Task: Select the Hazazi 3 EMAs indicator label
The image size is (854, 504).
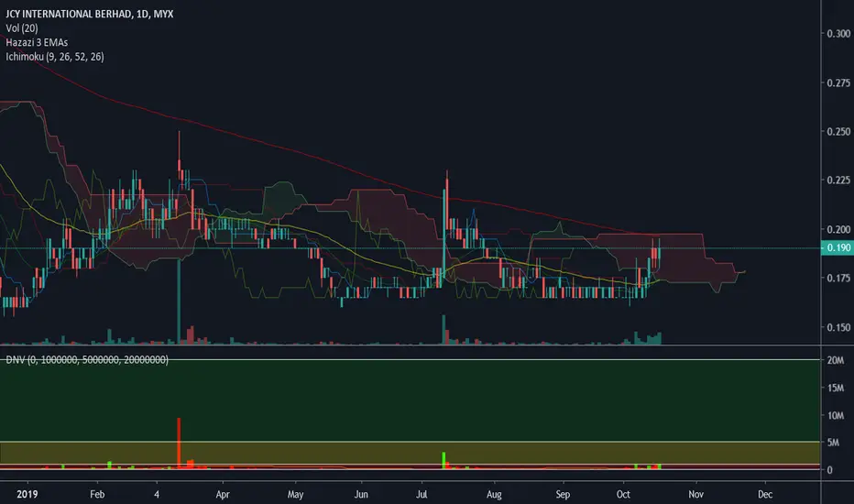Action: coord(37,42)
